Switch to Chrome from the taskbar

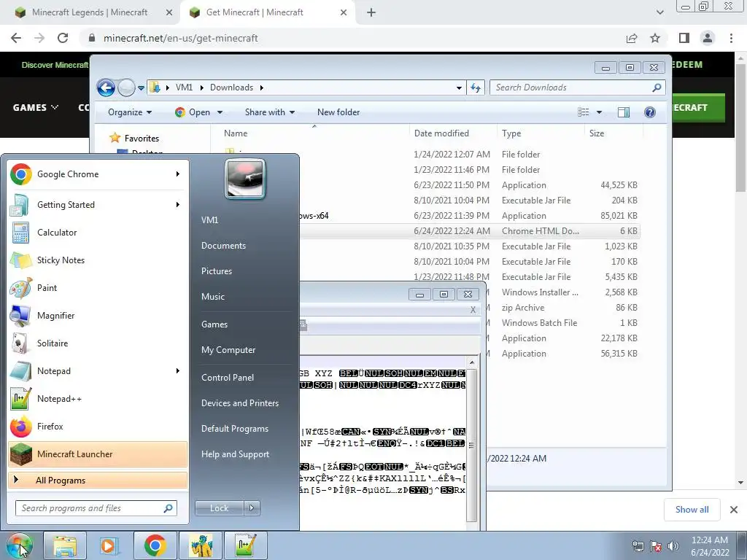tap(155, 545)
